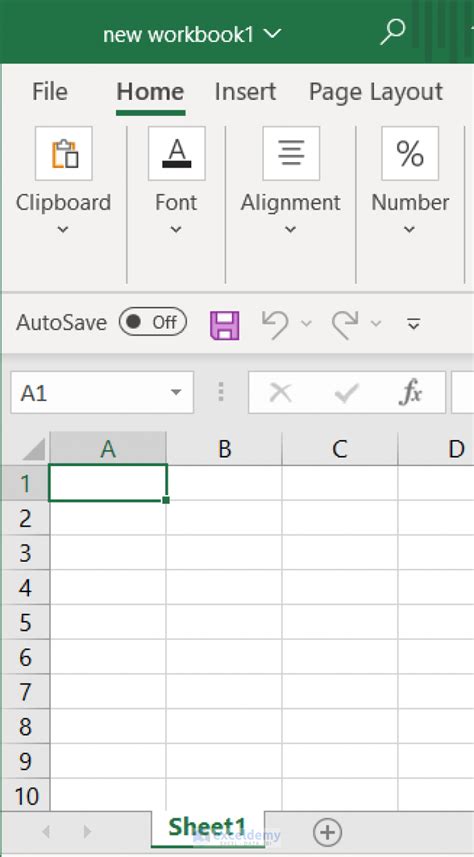Click the percent Number icon button
This screenshot has width=474, height=857.
click(x=410, y=153)
